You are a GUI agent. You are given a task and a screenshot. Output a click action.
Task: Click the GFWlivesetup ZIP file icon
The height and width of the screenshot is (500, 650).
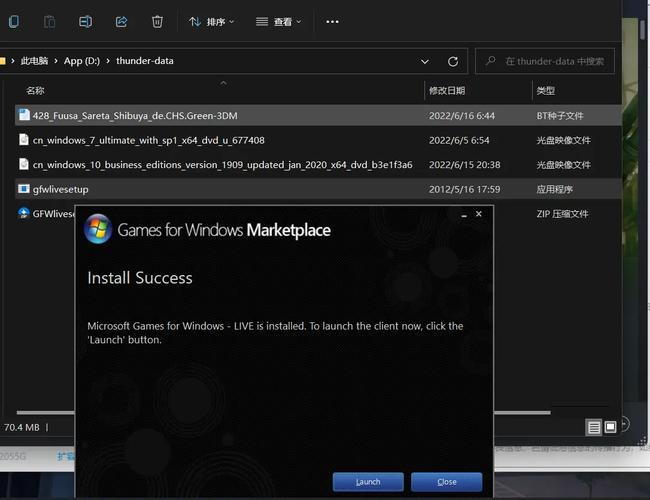(x=24, y=213)
